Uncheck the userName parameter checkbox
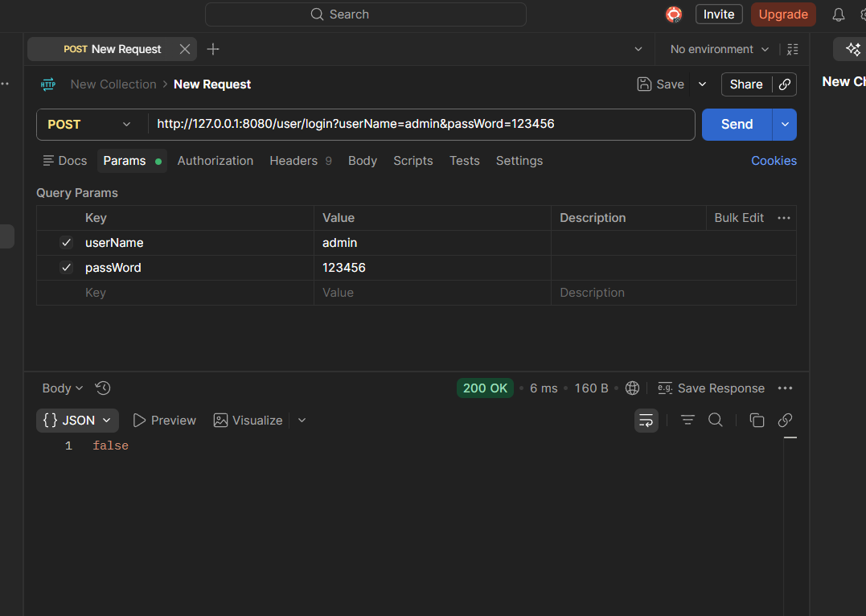Screen dimensions: 866x616 [66, 243]
